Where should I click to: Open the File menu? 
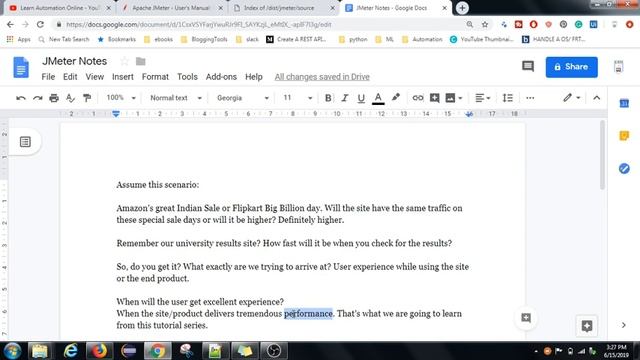48,77
